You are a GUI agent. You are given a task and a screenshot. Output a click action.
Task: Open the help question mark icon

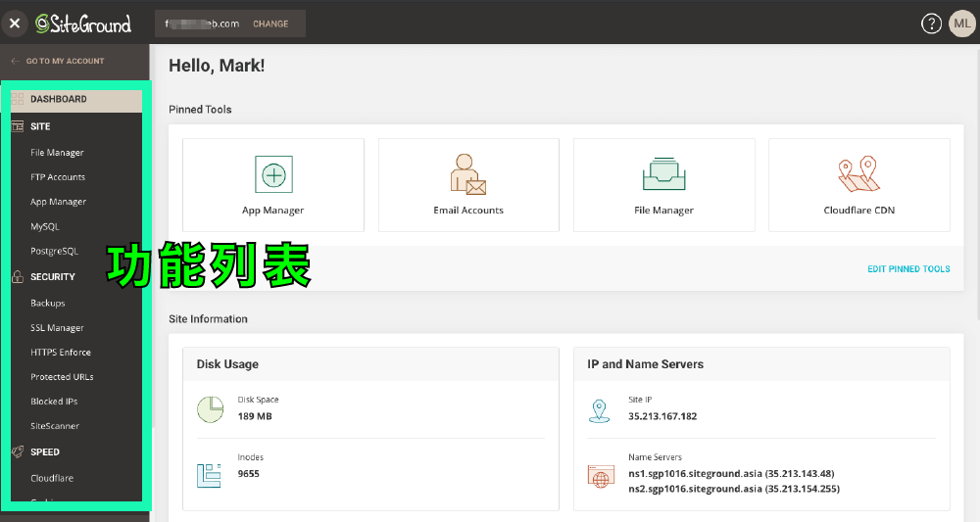click(x=931, y=24)
